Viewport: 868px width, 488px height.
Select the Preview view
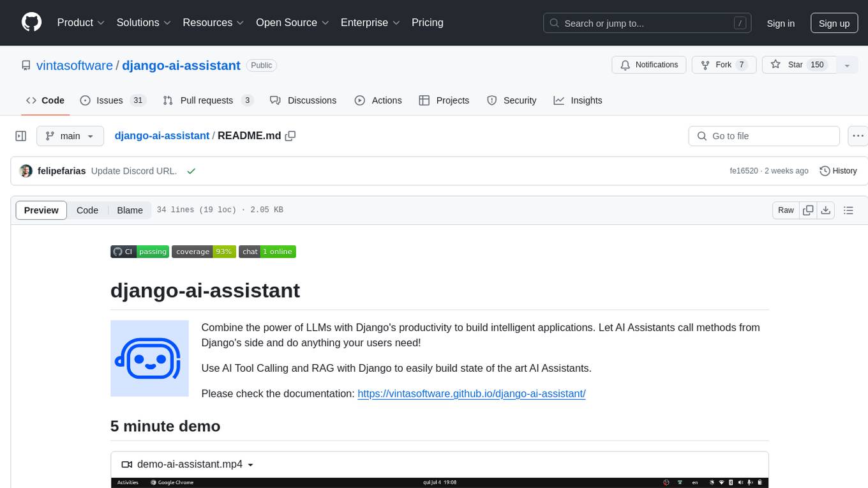41,210
